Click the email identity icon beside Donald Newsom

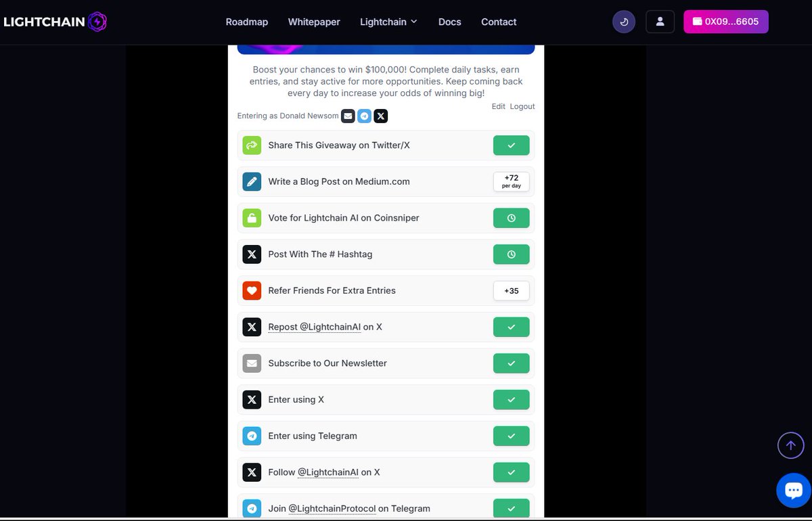(348, 116)
